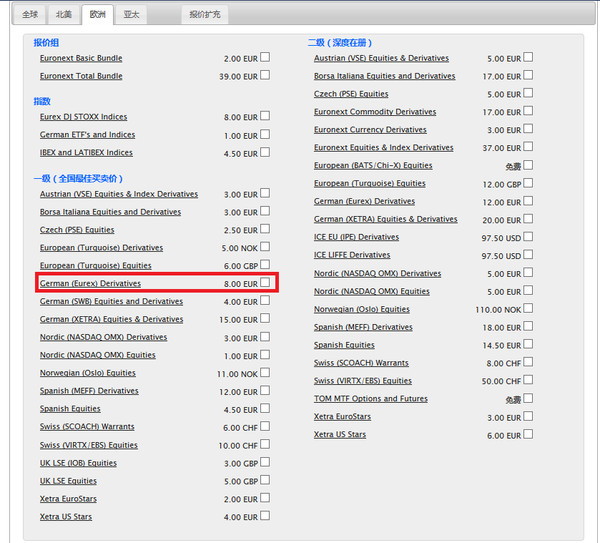Viewport: 600px width, 543px height.
Task: Enable Norwegian (Oslo) Equities 110.00 NOK checkbox
Action: (x=528, y=308)
